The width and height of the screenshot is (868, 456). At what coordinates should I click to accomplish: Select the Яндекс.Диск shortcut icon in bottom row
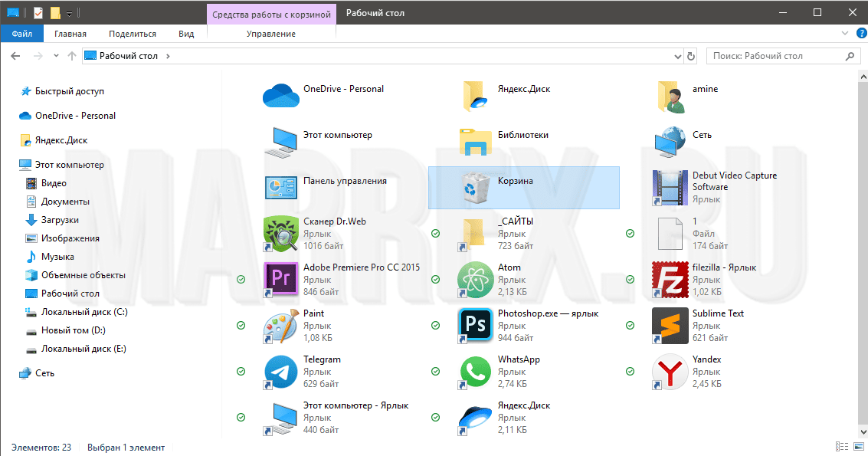(x=476, y=419)
